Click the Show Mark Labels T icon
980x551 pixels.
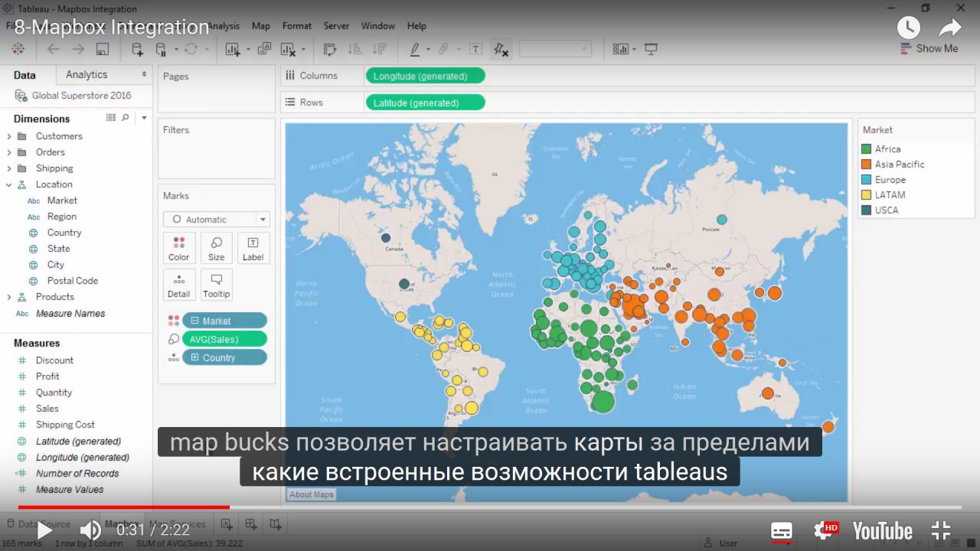coord(475,49)
